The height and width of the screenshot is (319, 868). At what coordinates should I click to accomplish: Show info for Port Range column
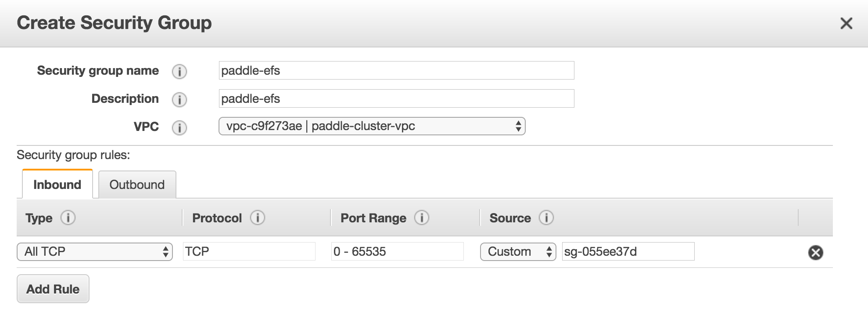[422, 217]
